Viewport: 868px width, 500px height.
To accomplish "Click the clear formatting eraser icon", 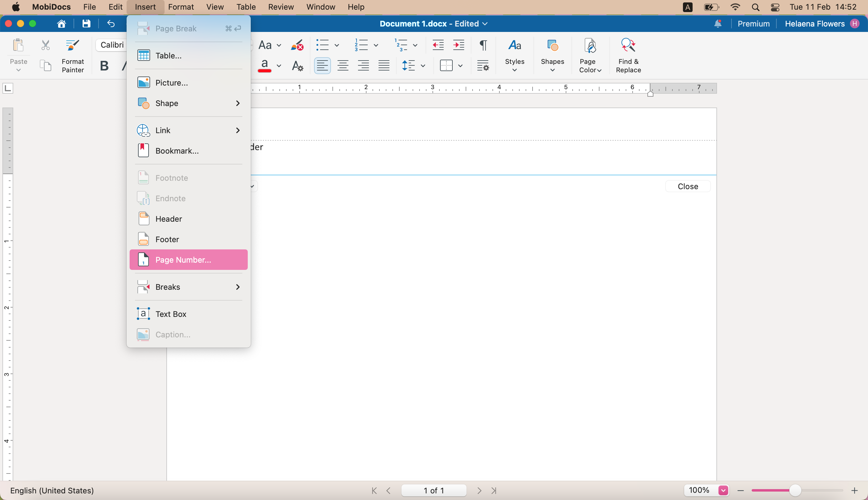I will (x=297, y=45).
